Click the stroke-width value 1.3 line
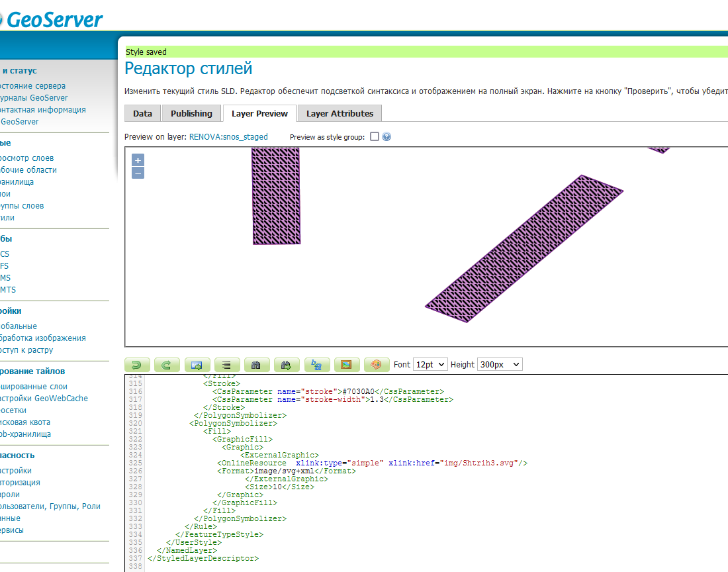Screen dimensions: 728x572 click(333, 399)
